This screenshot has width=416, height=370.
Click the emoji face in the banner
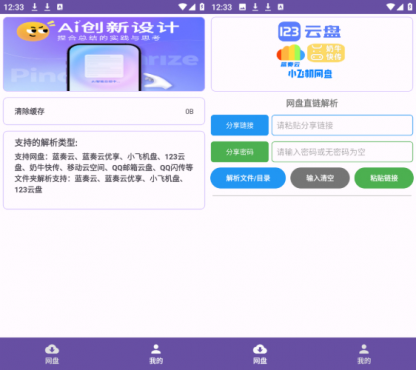coord(33,31)
